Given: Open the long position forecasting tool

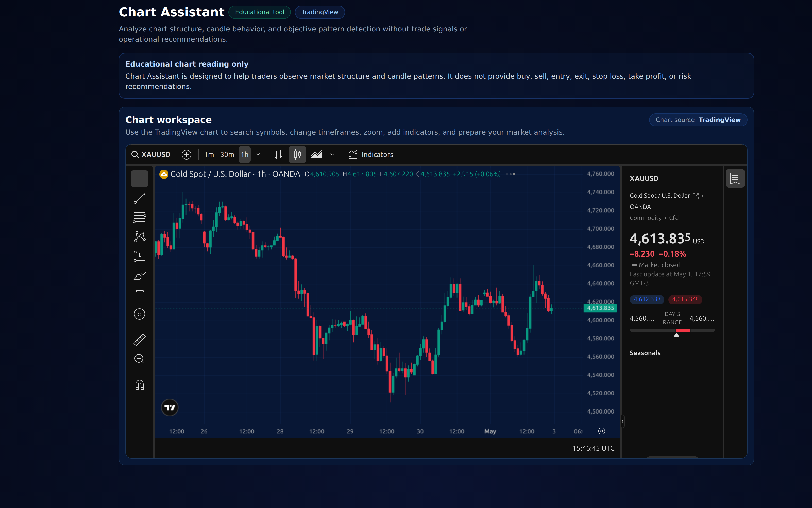Looking at the screenshot, I should tap(139, 256).
